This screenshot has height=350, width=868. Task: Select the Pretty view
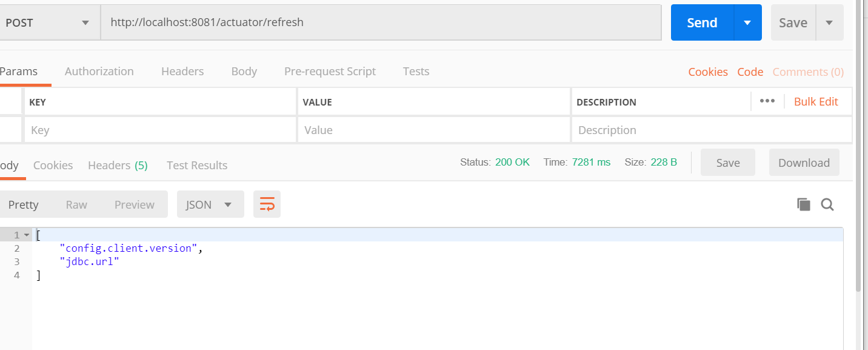click(x=24, y=204)
